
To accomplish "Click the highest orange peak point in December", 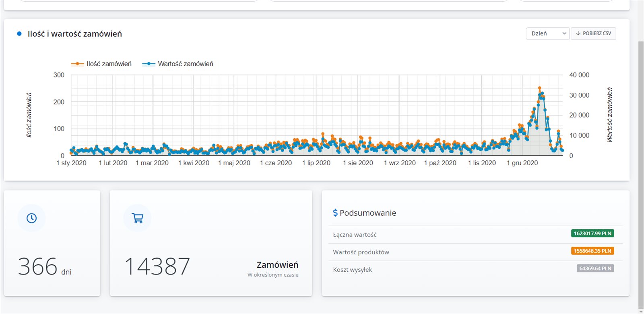I will click(540, 88).
